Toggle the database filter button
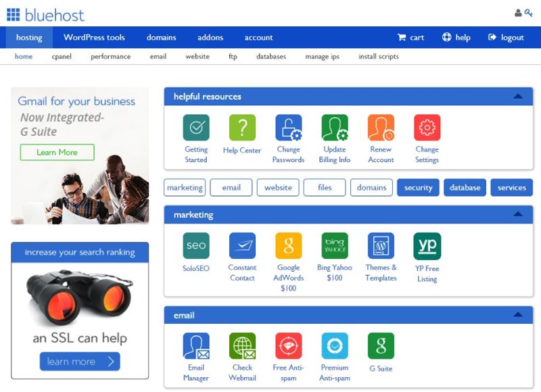 [465, 187]
